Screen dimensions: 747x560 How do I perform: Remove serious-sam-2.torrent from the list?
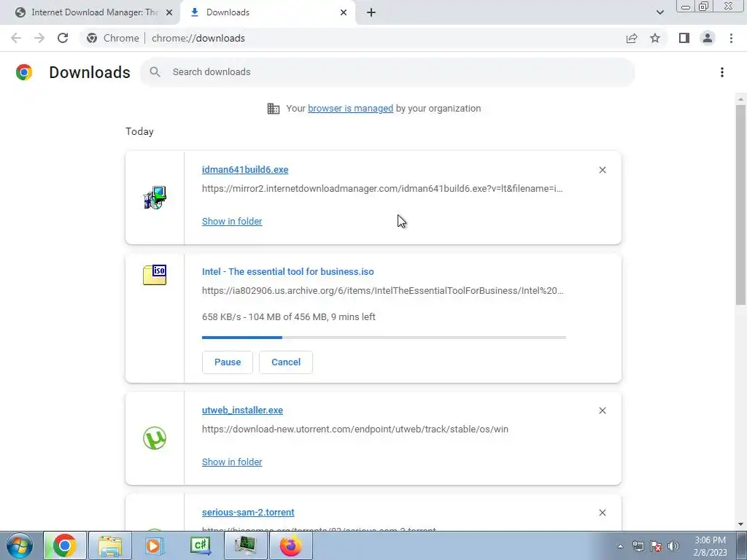point(602,513)
